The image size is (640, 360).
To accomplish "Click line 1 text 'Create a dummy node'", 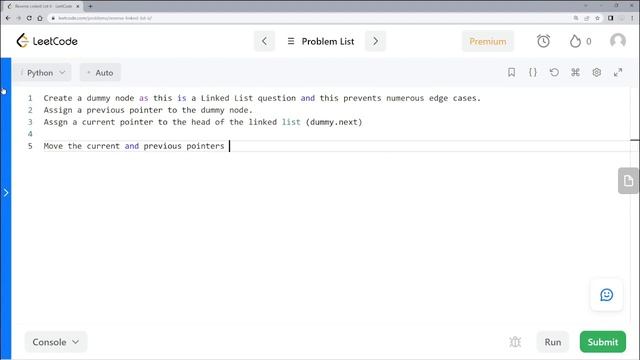I will click(x=89, y=98).
